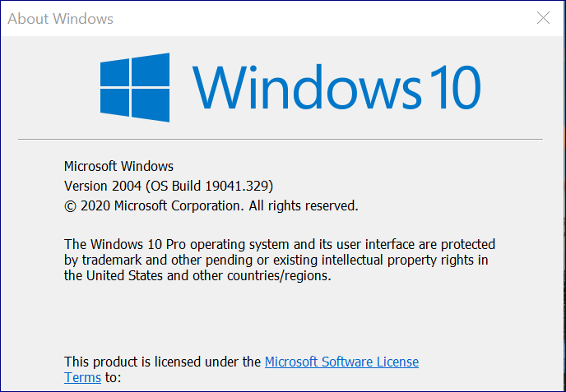Close the About Windows dialog

[x=542, y=18]
